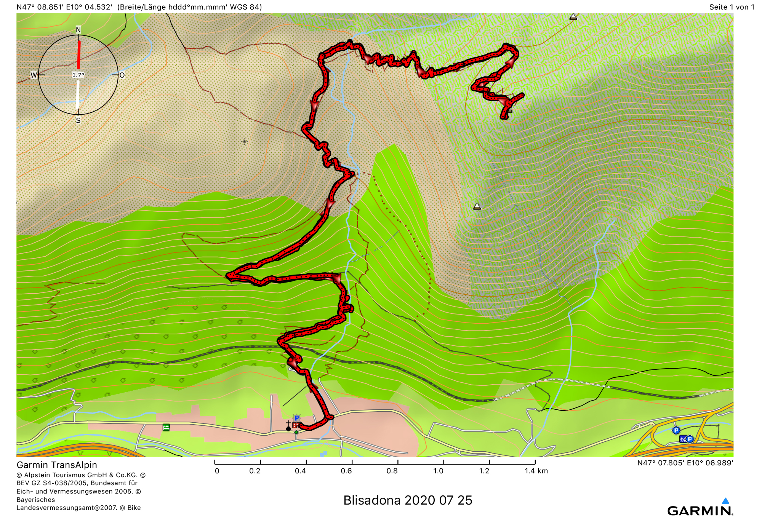Click the green lodging bed icon
Viewport: 762px width, 532px height.
click(x=166, y=427)
